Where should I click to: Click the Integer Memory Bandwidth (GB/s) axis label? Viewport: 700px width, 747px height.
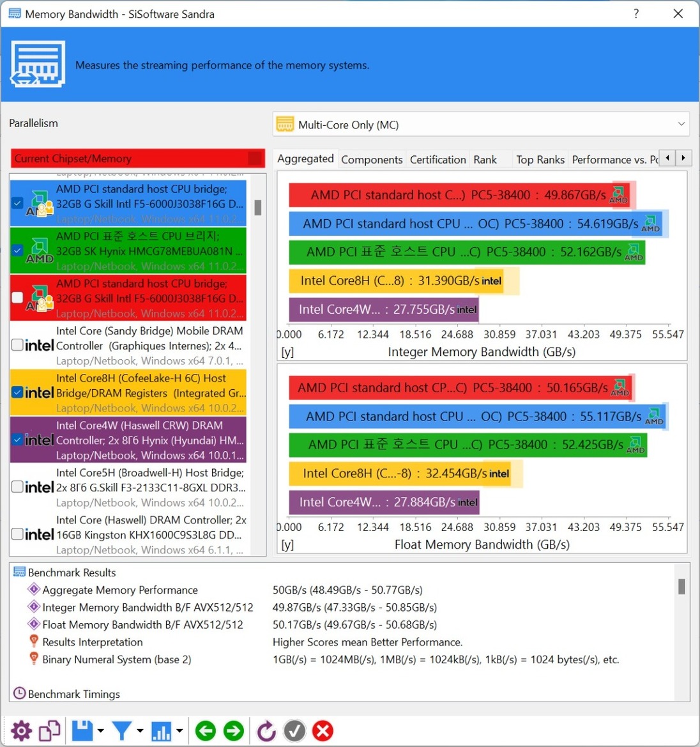pyautogui.click(x=482, y=351)
